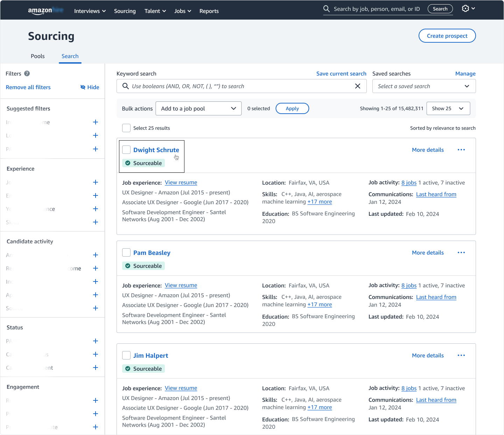The height and width of the screenshot is (435, 504).
Task: Click Save current search link
Action: (341, 73)
